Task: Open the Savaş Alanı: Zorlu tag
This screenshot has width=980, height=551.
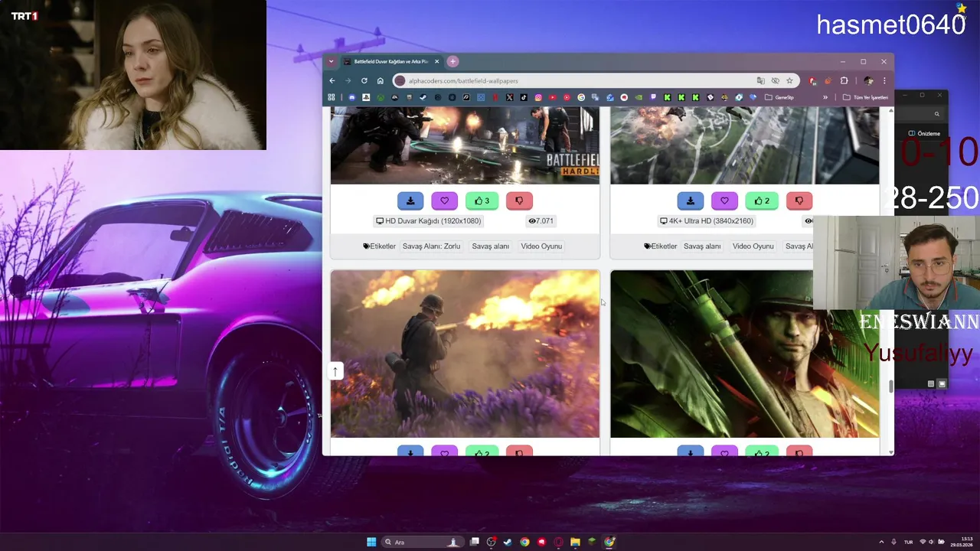Action: pyautogui.click(x=431, y=246)
